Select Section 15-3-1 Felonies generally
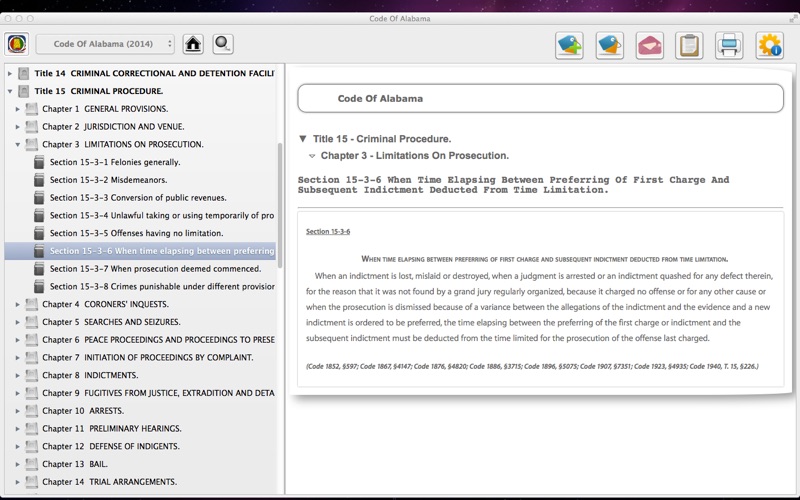The width and height of the screenshot is (800, 500). click(115, 162)
